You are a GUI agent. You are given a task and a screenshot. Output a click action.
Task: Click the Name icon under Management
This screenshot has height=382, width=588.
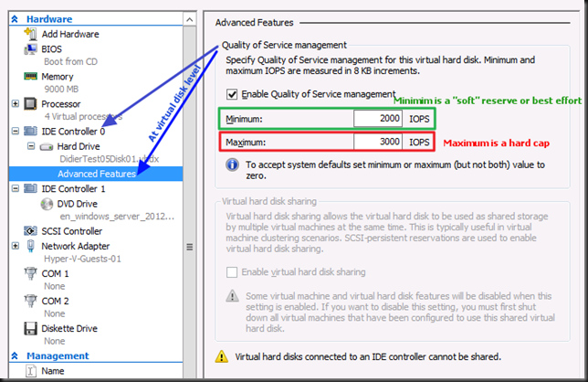point(30,371)
